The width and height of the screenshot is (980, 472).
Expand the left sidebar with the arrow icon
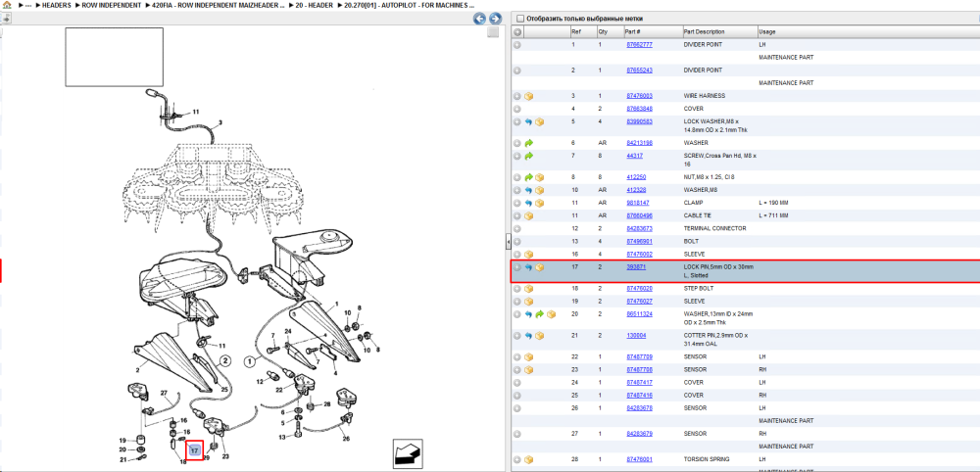click(5, 18)
